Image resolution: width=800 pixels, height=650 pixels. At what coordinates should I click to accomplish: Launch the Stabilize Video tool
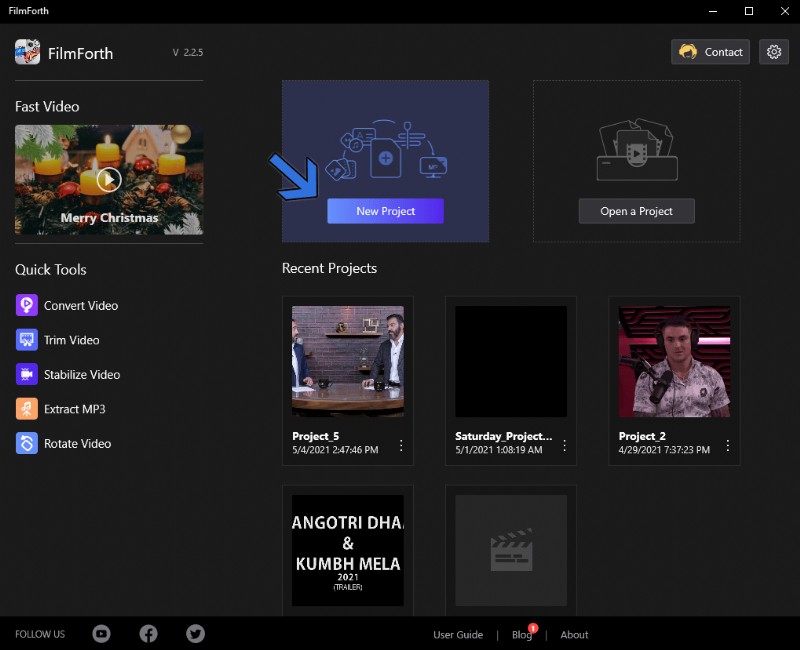(x=80, y=374)
